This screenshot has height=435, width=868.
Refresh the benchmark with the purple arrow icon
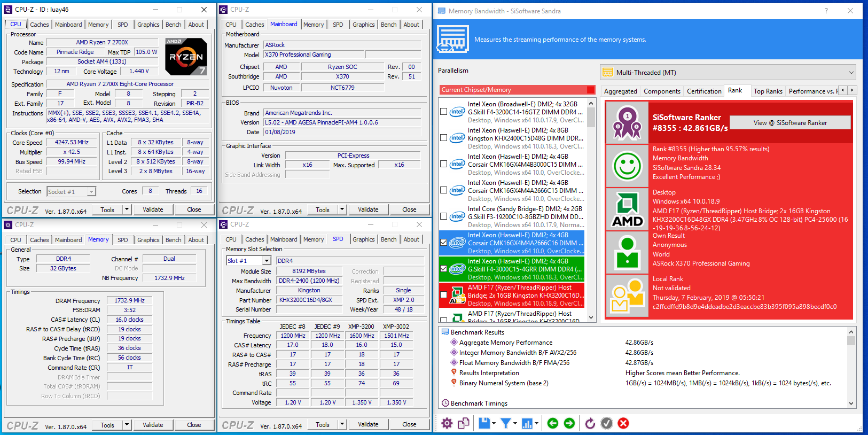pos(590,423)
